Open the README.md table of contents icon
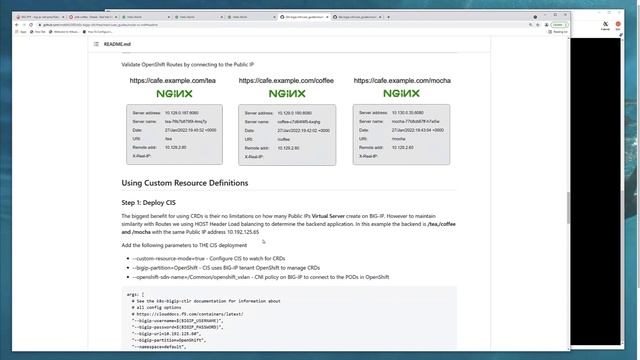Screen dimensions: 640x360 (96, 44)
